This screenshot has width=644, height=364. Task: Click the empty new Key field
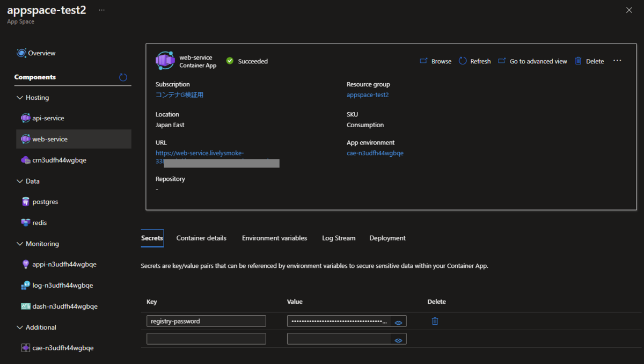coord(206,339)
